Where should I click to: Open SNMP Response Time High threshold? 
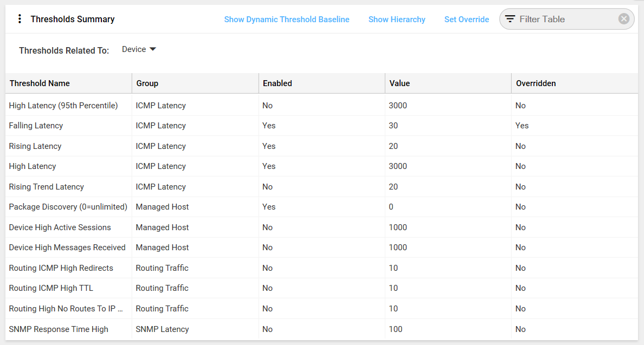(x=58, y=329)
